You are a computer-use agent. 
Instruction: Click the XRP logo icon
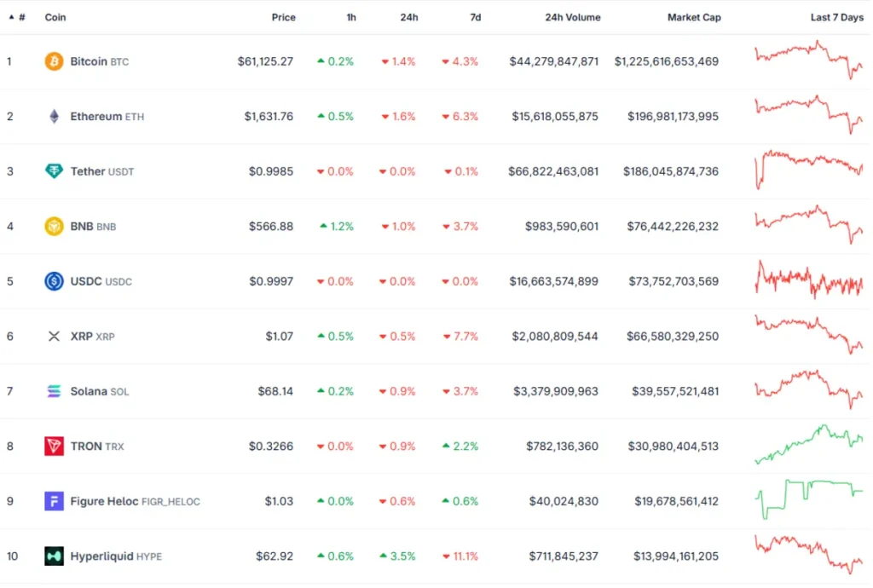(54, 337)
